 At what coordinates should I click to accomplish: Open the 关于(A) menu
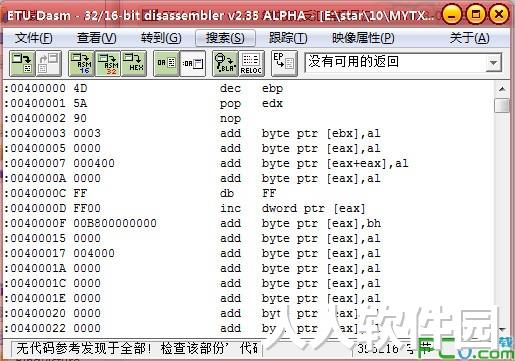(x=469, y=38)
